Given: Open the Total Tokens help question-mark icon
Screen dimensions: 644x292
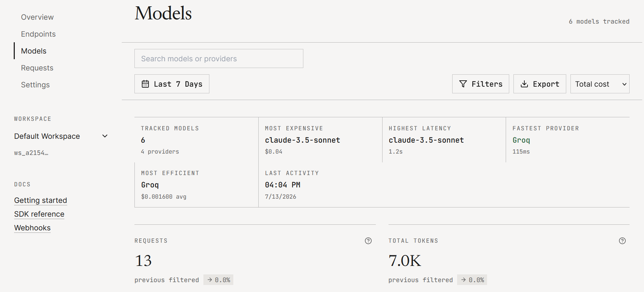Looking at the screenshot, I should click(622, 241).
